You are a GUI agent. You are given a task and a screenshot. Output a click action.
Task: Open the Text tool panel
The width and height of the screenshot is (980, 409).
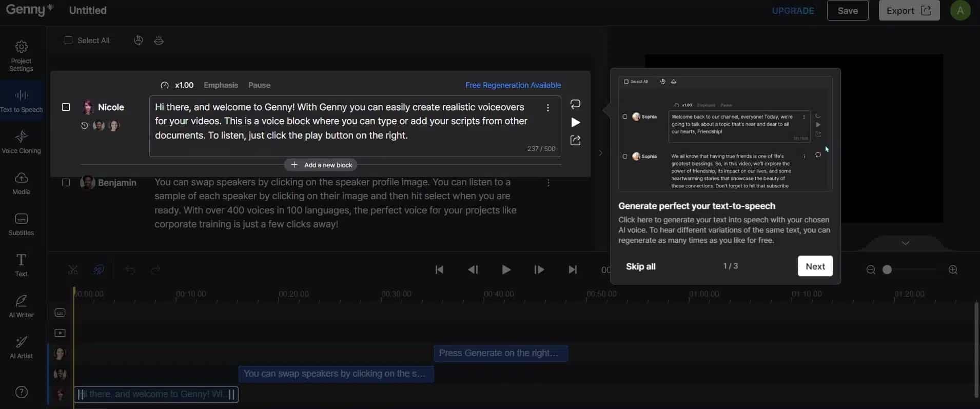pos(21,265)
